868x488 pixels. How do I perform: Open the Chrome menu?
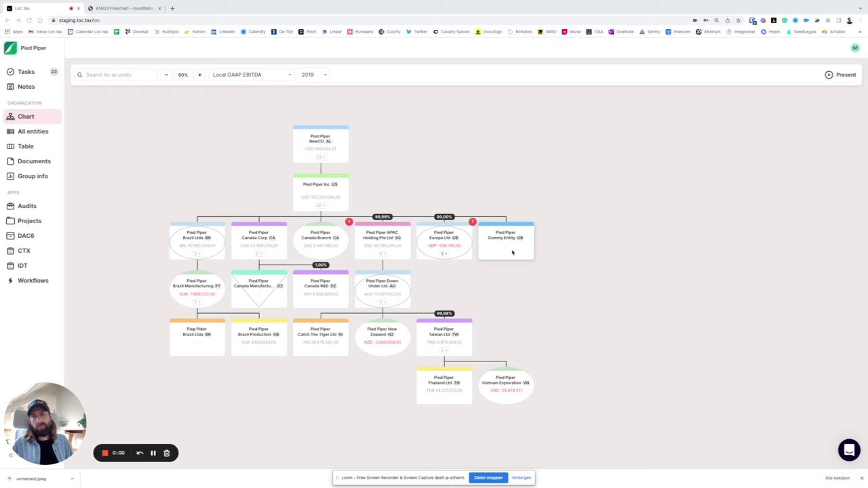(860, 20)
